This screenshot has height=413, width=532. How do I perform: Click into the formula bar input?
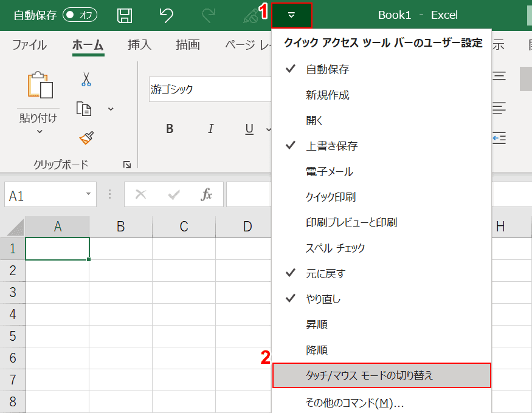click(249, 194)
